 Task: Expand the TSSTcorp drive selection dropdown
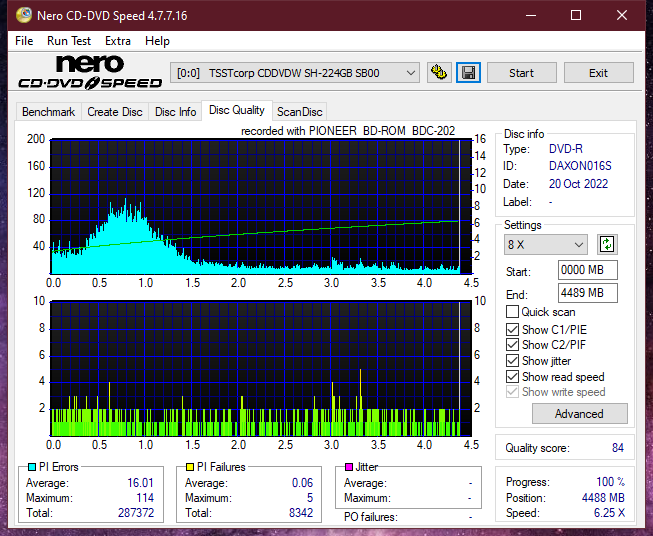point(294,73)
